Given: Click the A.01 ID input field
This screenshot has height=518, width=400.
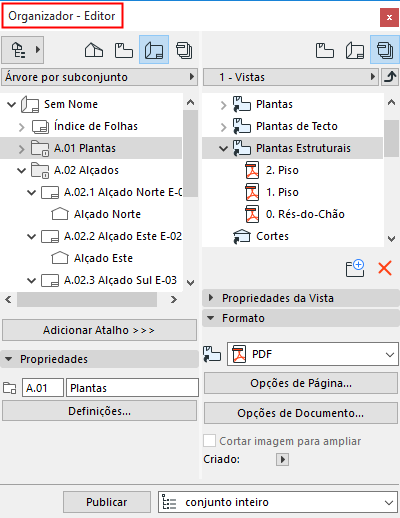Looking at the screenshot, I should pyautogui.click(x=43, y=388).
